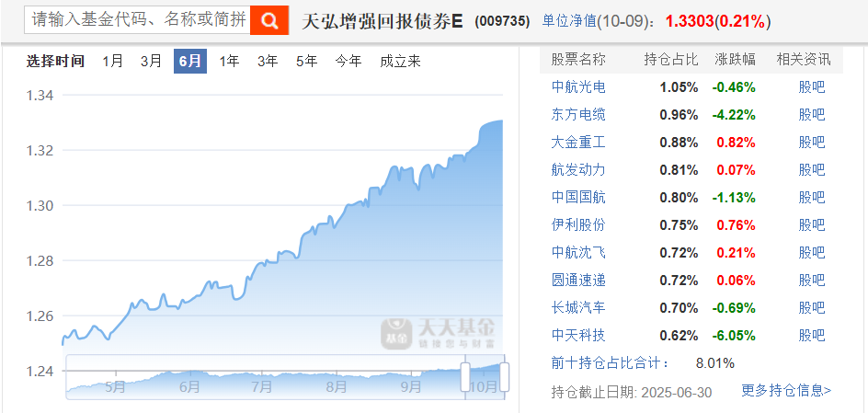This screenshot has height=413, width=868.
Task: Click the -4.22% change value
Action: (x=734, y=115)
